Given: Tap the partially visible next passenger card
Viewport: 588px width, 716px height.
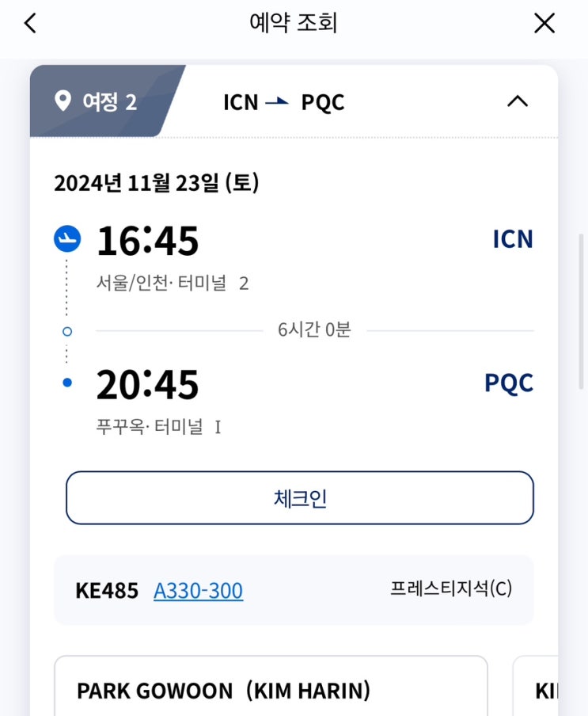Looking at the screenshot, I should click(x=538, y=687).
